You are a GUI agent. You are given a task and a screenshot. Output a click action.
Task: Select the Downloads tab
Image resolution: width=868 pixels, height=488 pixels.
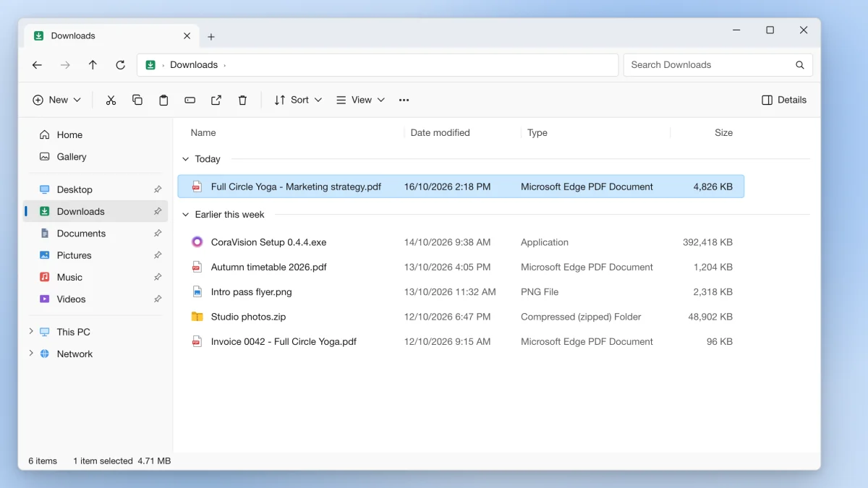point(112,36)
